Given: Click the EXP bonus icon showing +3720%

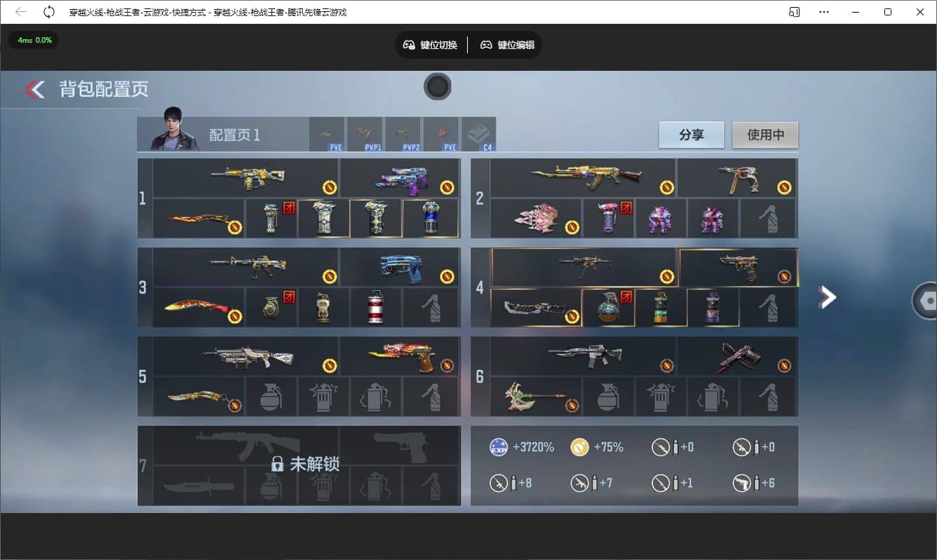Looking at the screenshot, I should coord(498,446).
